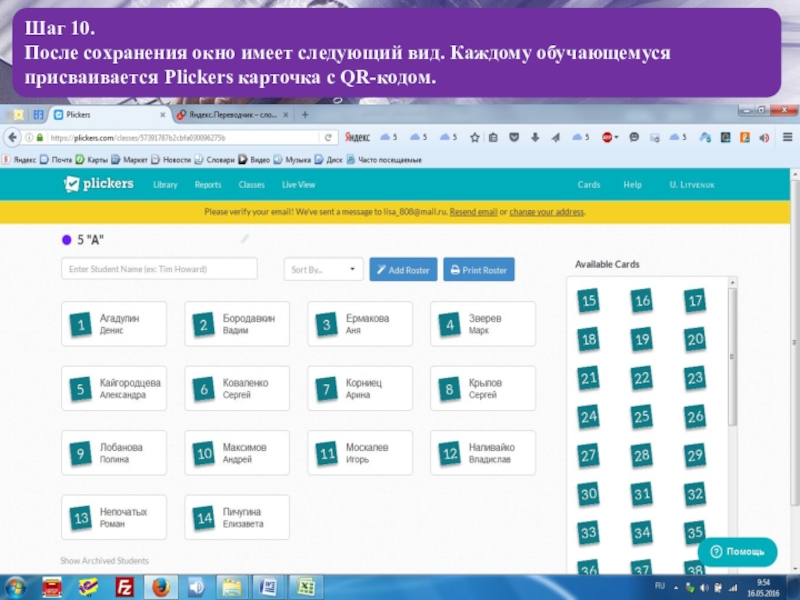
Task: Click the volume icon in system tray
Action: click(704, 588)
